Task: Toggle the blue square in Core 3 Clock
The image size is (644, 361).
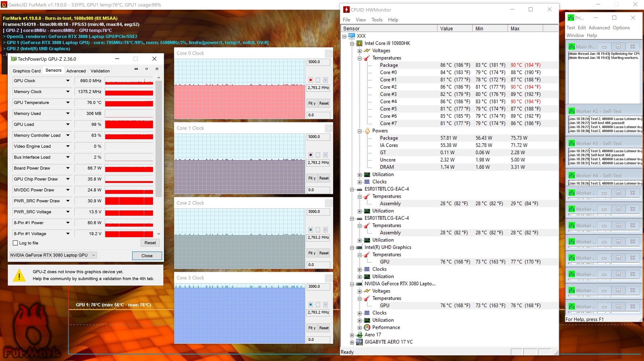Action: [x=311, y=305]
